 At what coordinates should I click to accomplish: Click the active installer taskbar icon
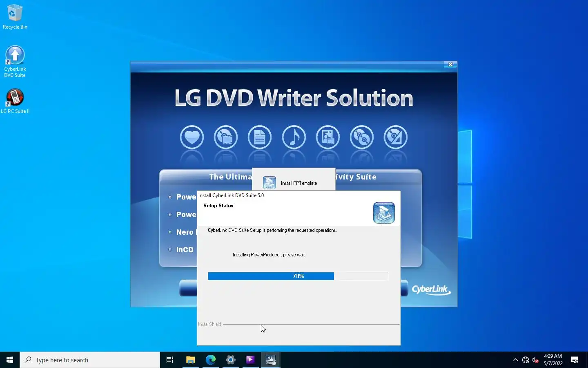click(271, 360)
